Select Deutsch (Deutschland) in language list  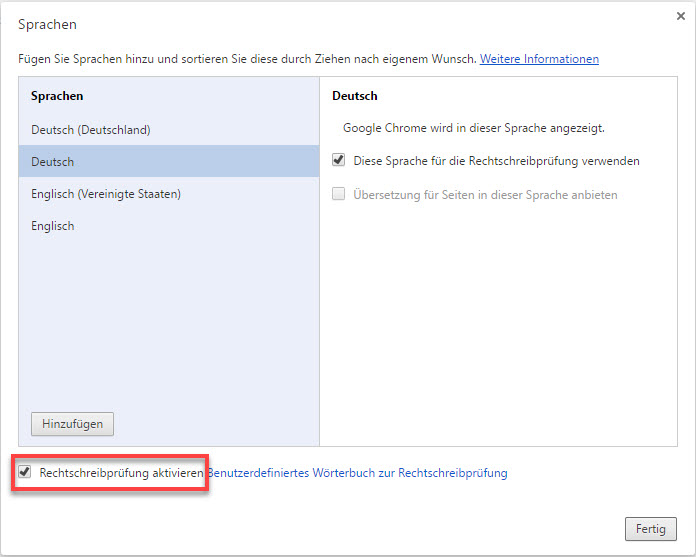(x=169, y=130)
